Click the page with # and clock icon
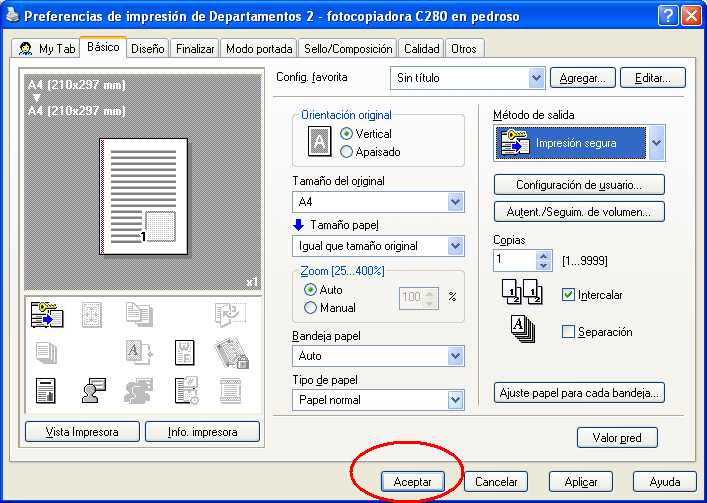This screenshot has width=707, height=503. pos(186,391)
